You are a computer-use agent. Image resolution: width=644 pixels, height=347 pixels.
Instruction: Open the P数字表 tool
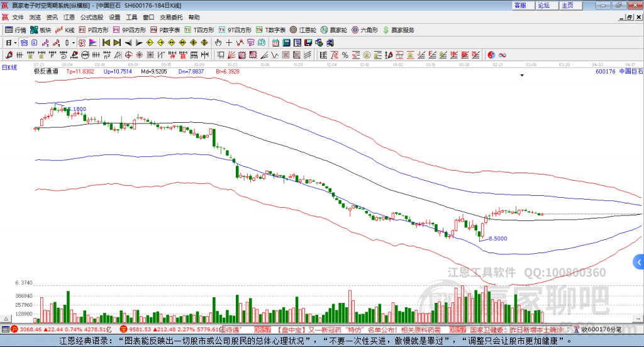(165, 30)
